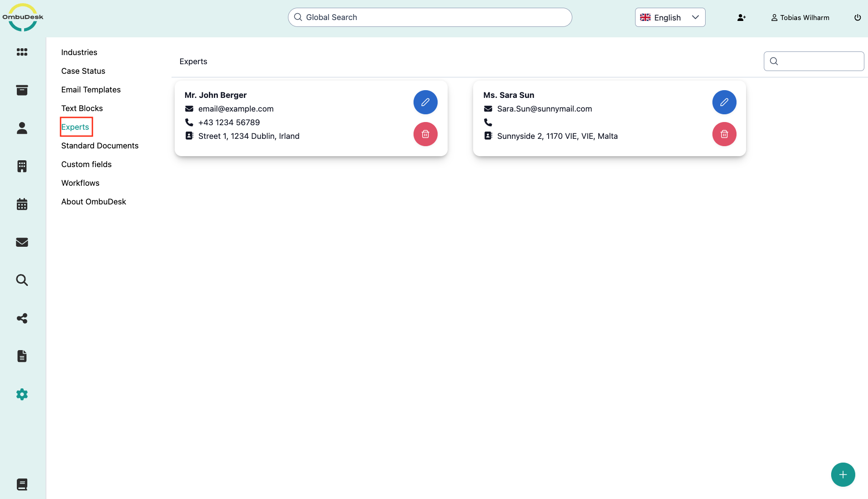Edit the Mr. John Berger expert
Screen dimensions: 868x499
coord(425,102)
